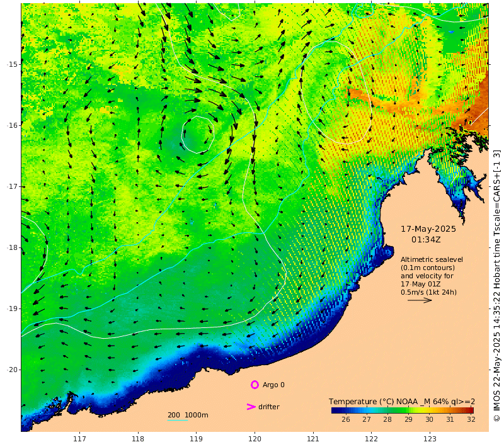Click the temperature color bar legend
The image size is (504, 447).
tap(402, 410)
